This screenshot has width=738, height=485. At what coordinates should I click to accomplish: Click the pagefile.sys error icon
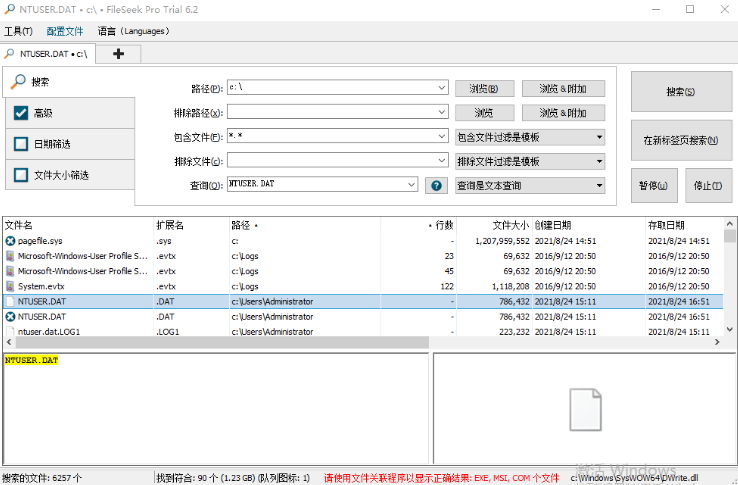point(10,241)
